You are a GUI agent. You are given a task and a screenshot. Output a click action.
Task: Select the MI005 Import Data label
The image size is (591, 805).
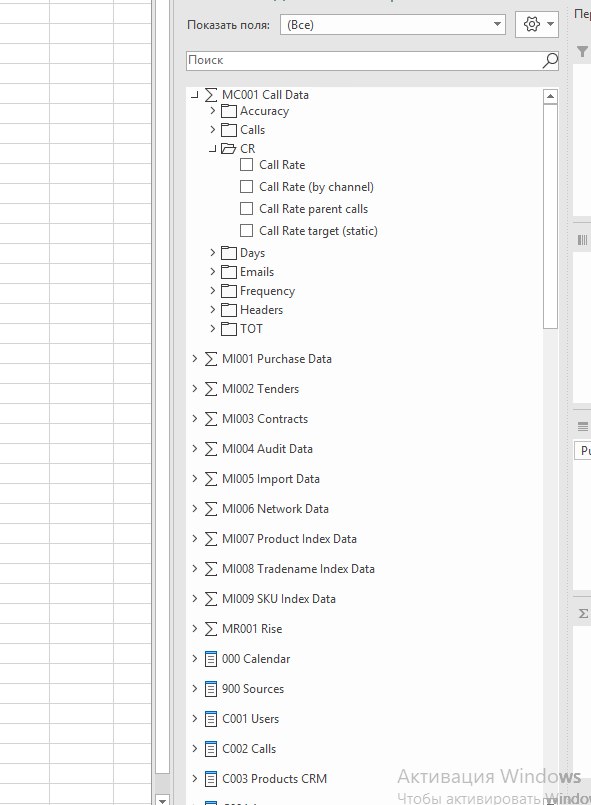click(x=271, y=479)
